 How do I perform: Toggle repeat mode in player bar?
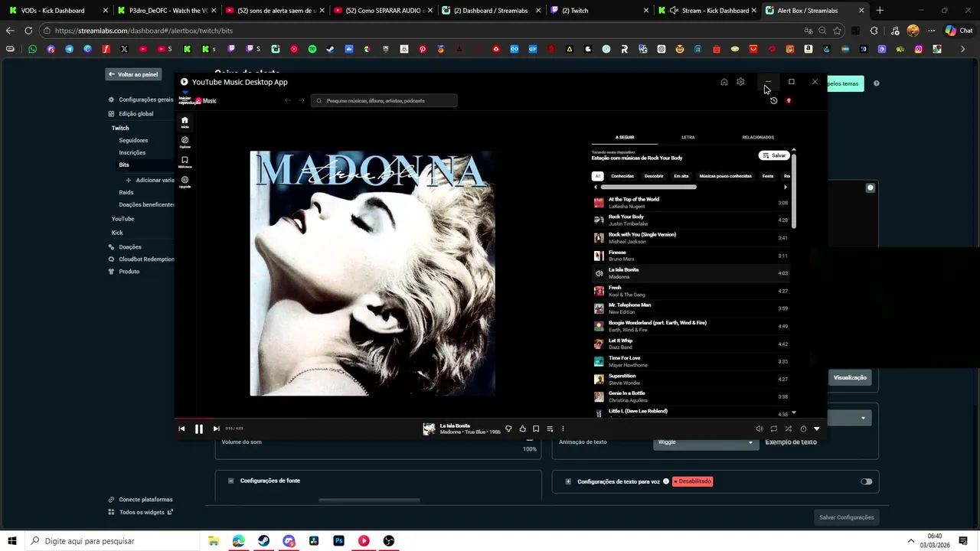click(x=774, y=429)
